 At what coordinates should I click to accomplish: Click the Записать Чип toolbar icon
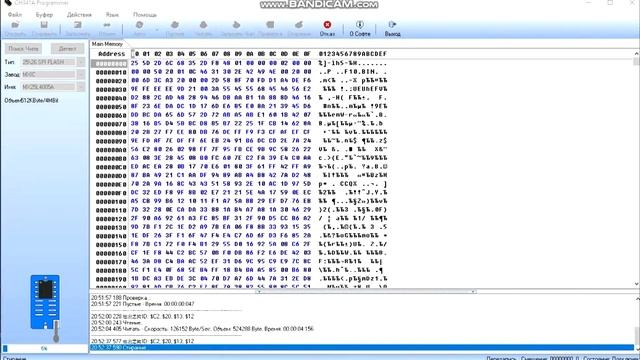click(236, 25)
